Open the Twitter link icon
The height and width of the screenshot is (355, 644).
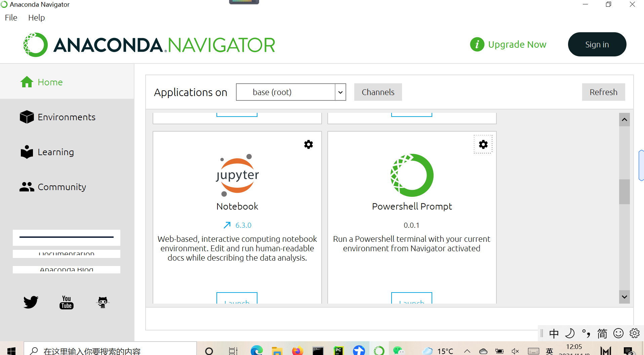[x=31, y=302]
